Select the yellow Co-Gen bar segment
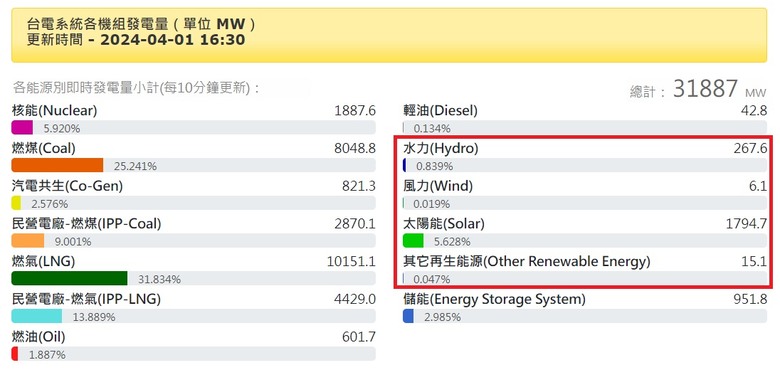Image resolution: width=780 pixels, height=370 pixels. click(x=16, y=203)
